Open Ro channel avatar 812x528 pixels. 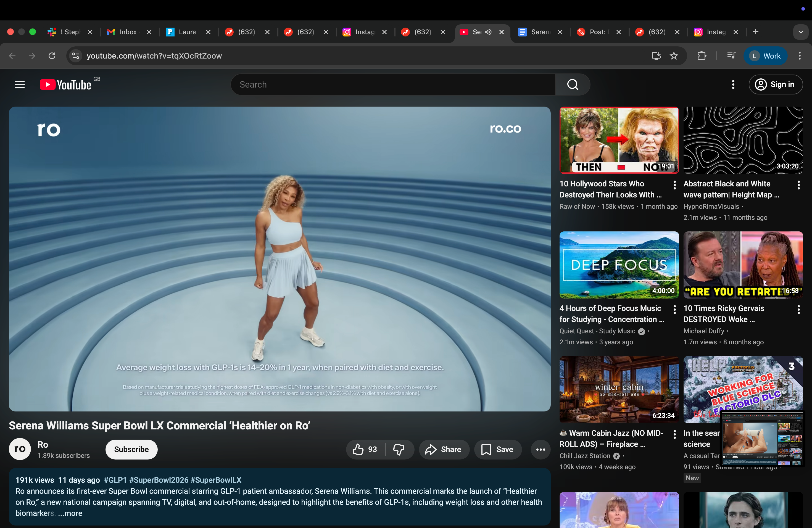click(20, 449)
